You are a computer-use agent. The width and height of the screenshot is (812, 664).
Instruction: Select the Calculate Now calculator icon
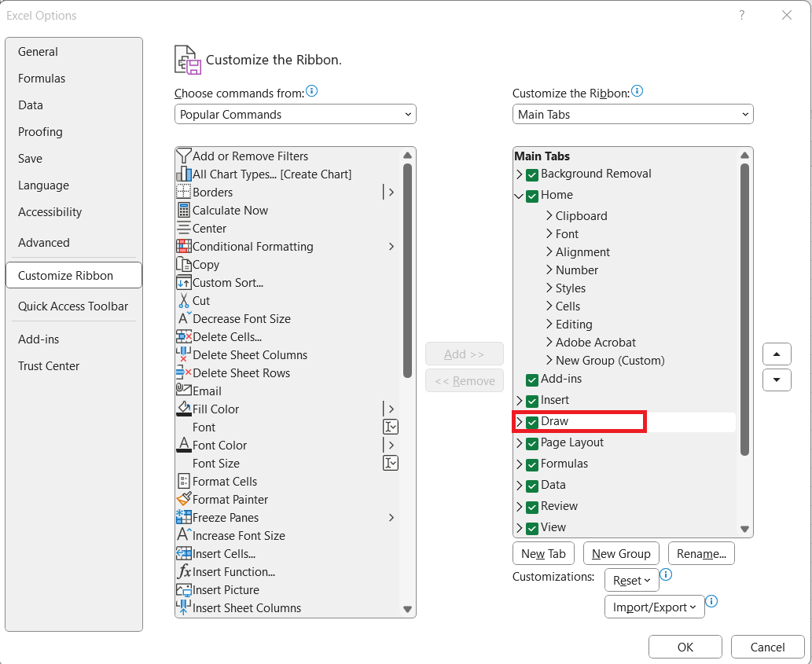pyautogui.click(x=184, y=210)
